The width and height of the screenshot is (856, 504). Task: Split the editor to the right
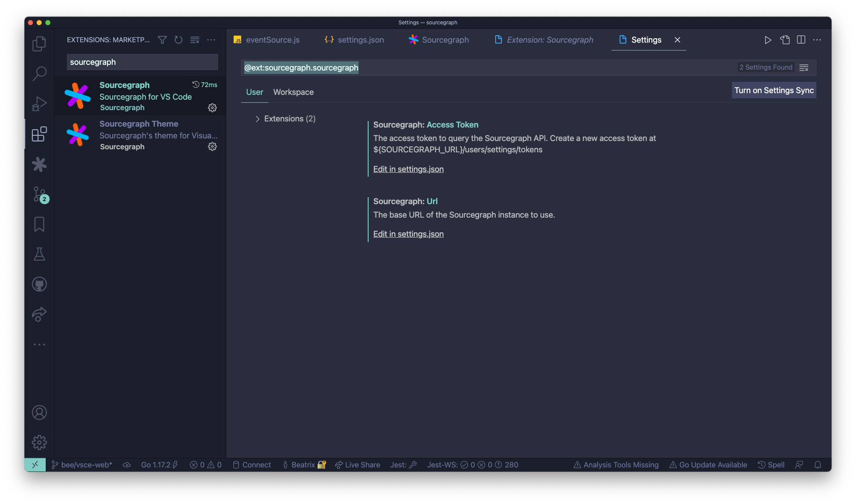pos(801,40)
